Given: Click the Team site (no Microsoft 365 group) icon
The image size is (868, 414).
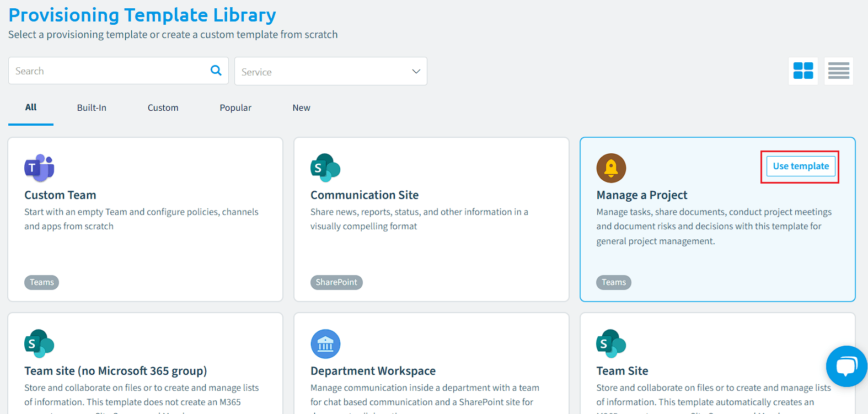Looking at the screenshot, I should tap(39, 343).
